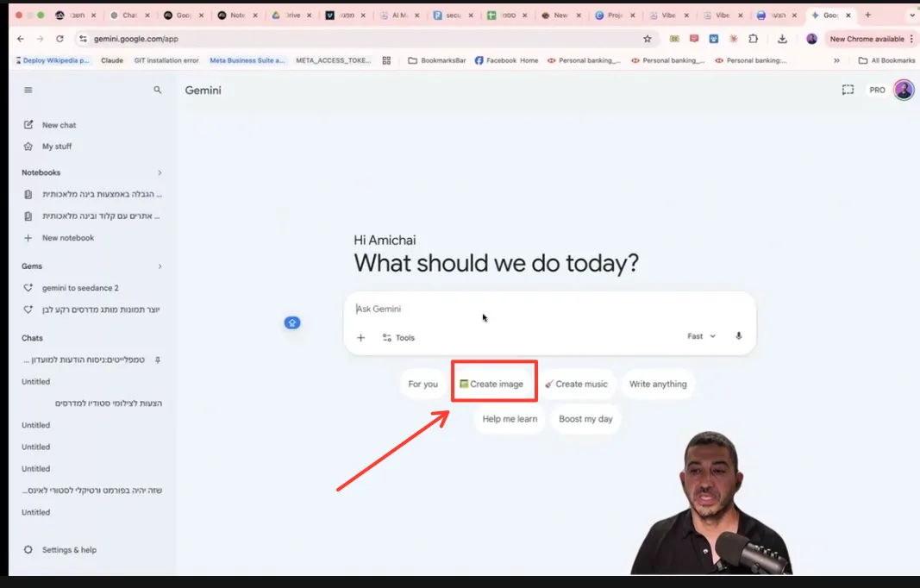The height and width of the screenshot is (588, 920).
Task: Open the Deploy Wikipedia bookmark
Action: 53,60
